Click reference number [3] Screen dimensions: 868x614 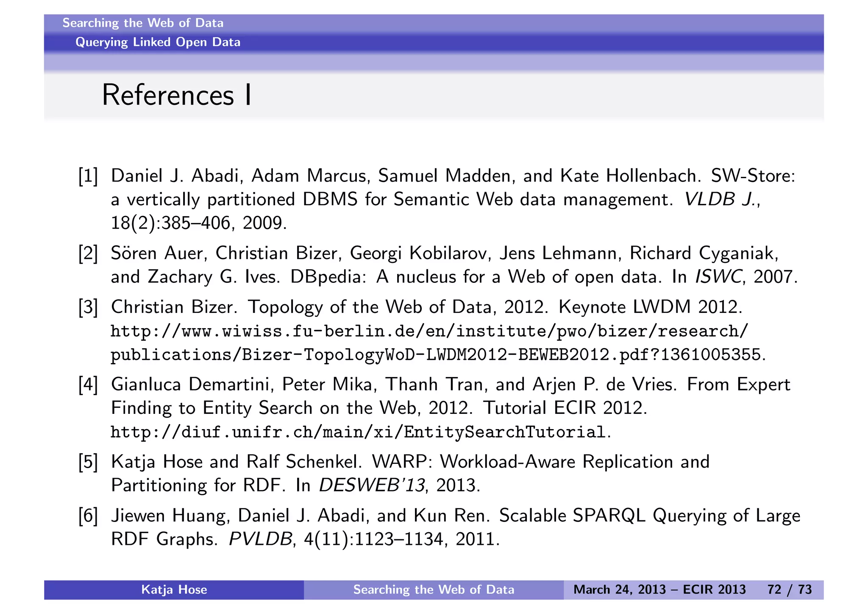point(88,307)
